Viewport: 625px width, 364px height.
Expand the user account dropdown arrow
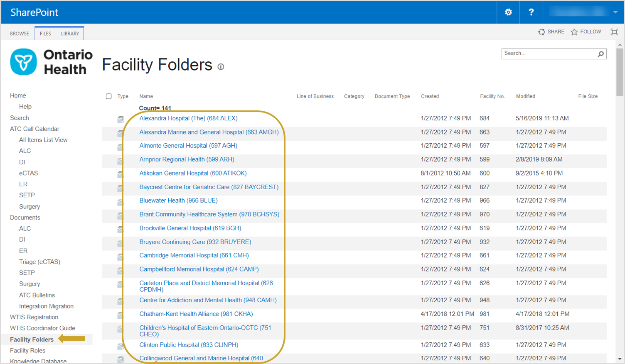point(615,12)
